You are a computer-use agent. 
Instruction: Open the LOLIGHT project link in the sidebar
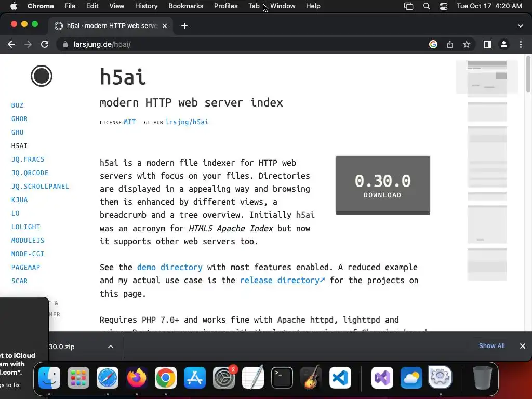(x=26, y=227)
